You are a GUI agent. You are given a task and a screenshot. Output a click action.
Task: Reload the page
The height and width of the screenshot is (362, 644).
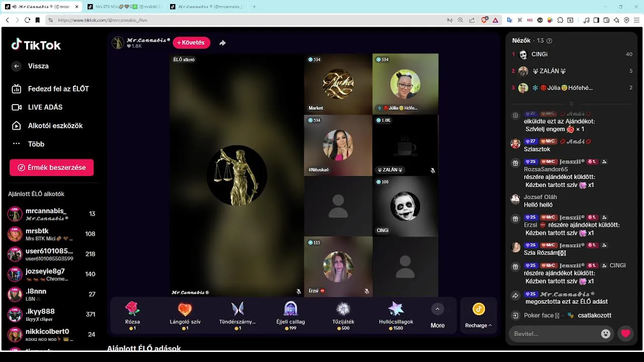[x=27, y=20]
